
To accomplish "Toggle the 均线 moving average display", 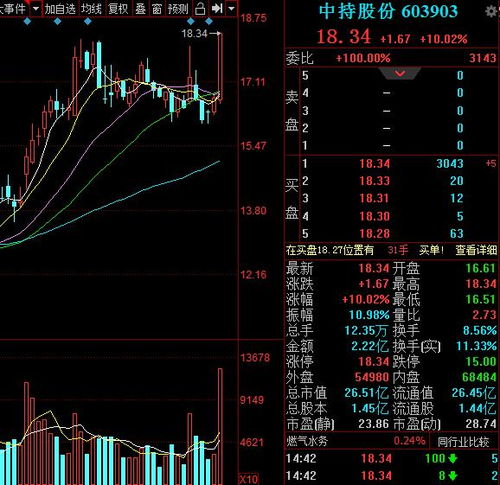I will [91, 9].
